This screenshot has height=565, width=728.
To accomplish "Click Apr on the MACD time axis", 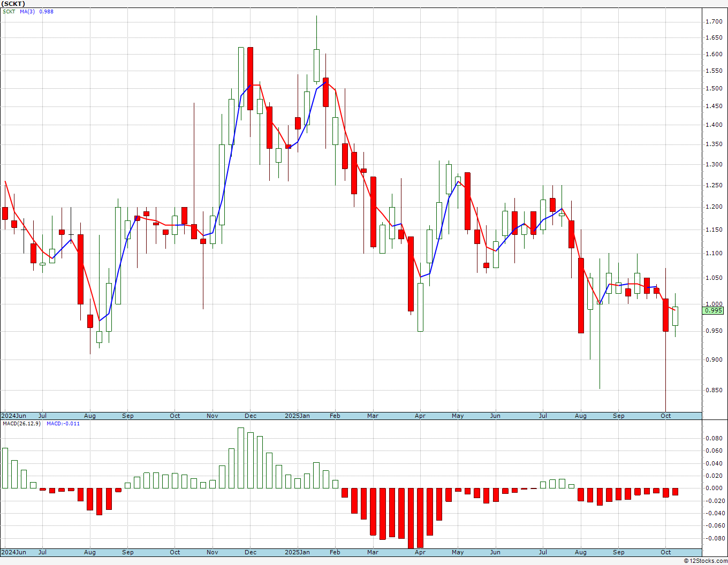I will (x=420, y=552).
